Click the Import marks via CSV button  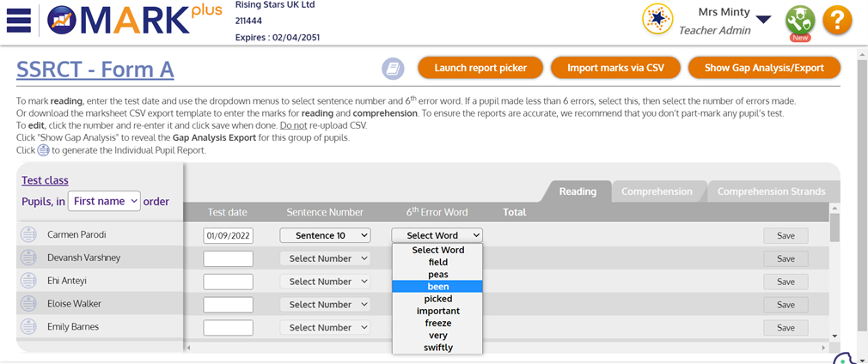(614, 68)
